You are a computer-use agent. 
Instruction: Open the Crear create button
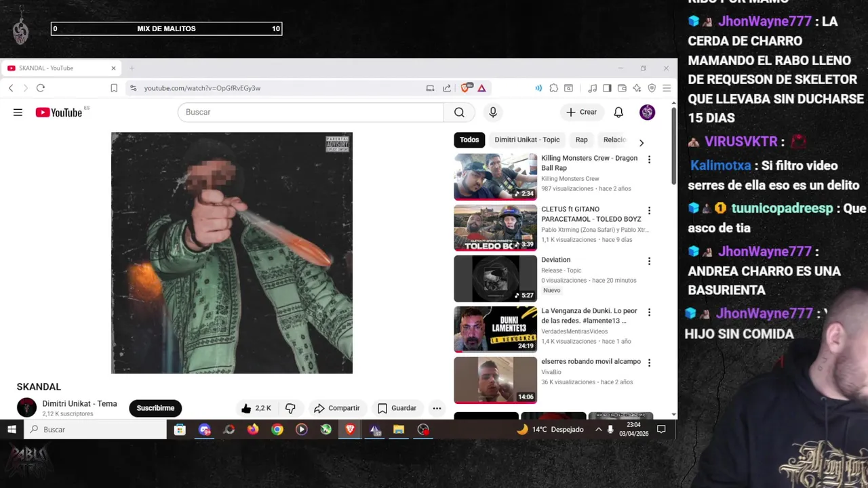[x=582, y=113]
